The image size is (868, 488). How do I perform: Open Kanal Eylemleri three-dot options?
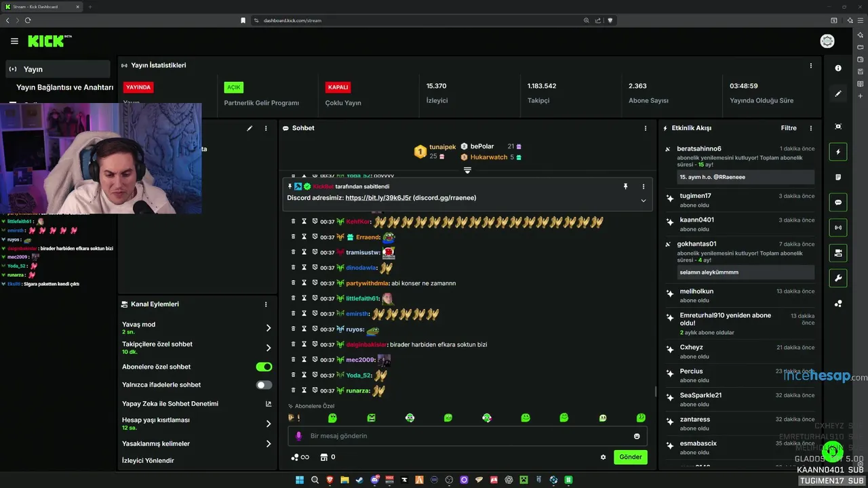(x=266, y=304)
